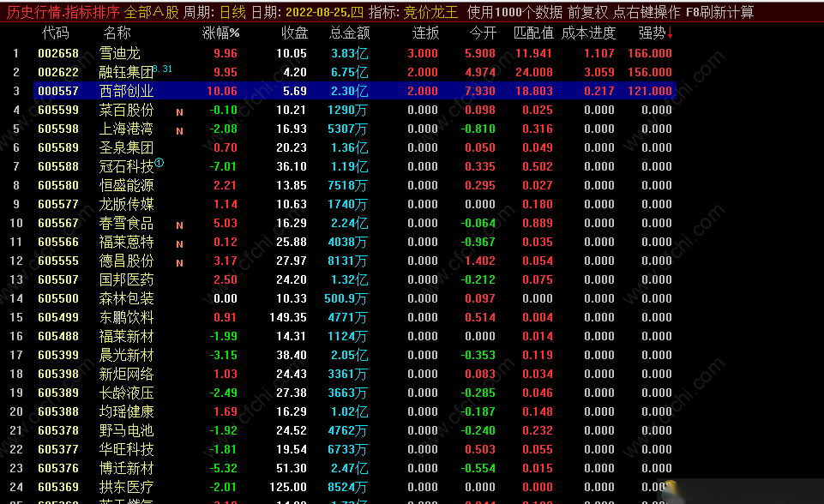Viewport: 824px width, 504px height.
Task: Select stock 新炬网络
Action: pos(126,375)
